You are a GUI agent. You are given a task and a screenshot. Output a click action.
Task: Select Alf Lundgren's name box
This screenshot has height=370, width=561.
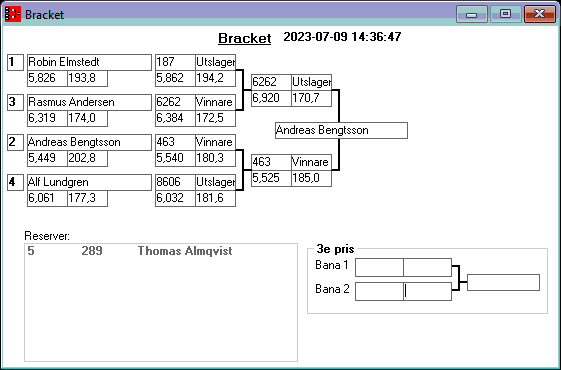coord(89,182)
